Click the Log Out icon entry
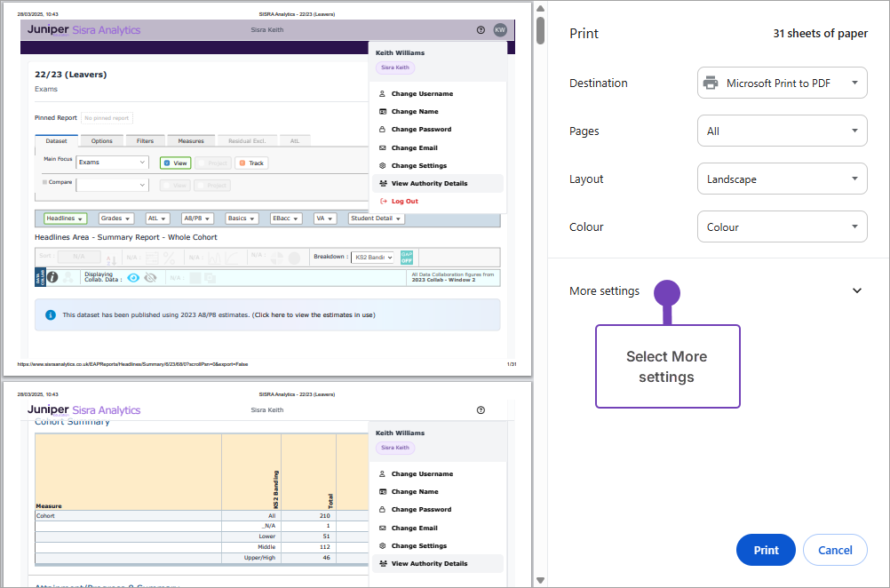Screen dimensions: 890x588 tap(383, 202)
